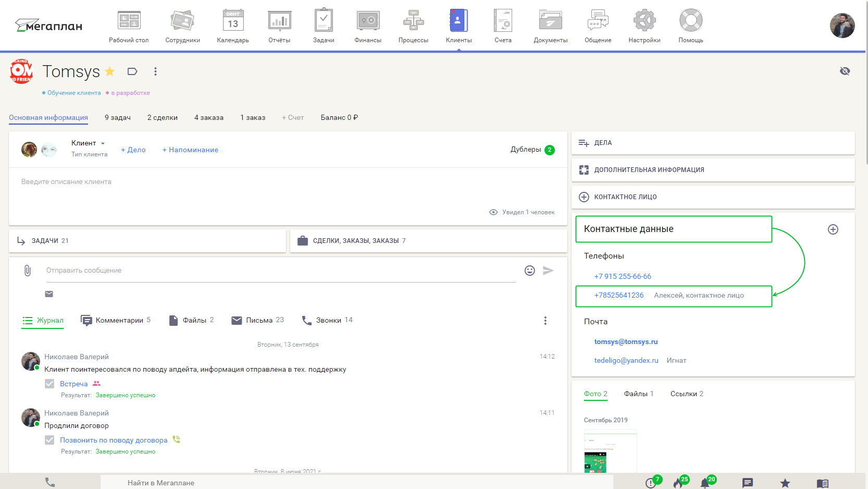Open the Счета section icon
Viewport: 868px width, 489px height.
point(503,21)
